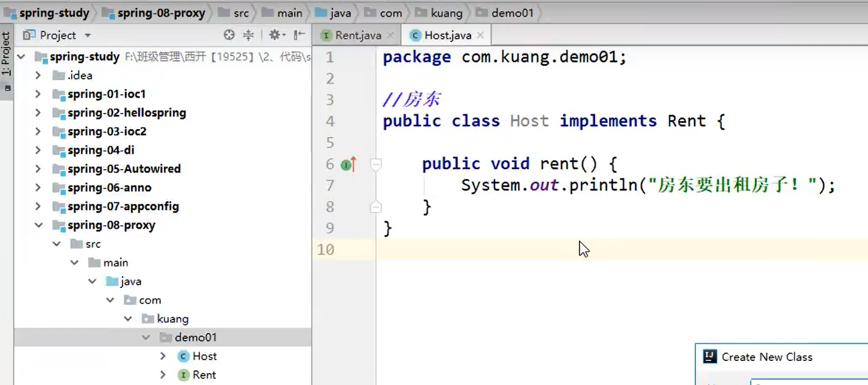Select the spring-02-hellospring module
The height and width of the screenshot is (385, 868).
[126, 113]
